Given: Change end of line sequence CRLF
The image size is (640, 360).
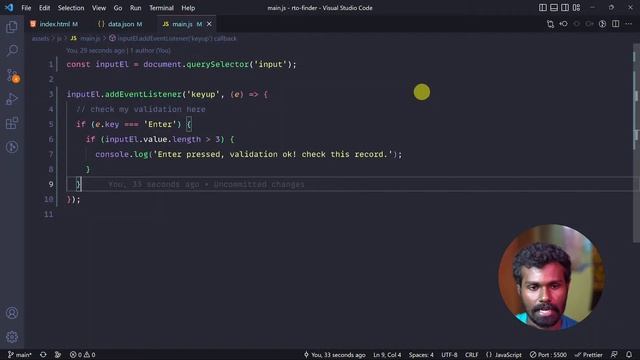Looking at the screenshot, I should tap(471, 355).
